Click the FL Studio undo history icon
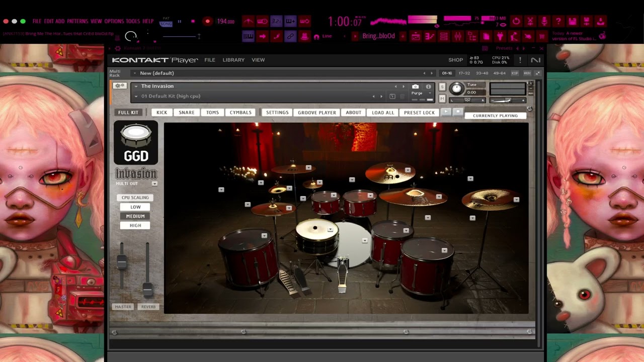The height and width of the screenshot is (362, 644). pyautogui.click(x=516, y=21)
